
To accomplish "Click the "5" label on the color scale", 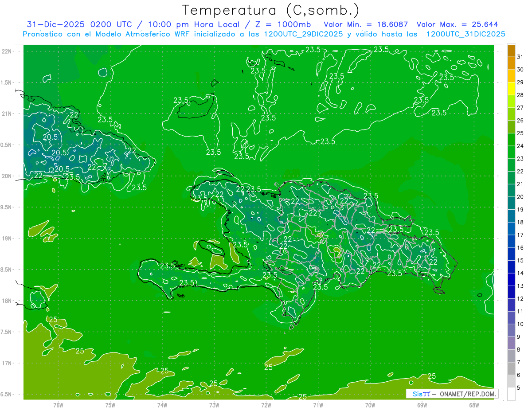I will [519, 388].
